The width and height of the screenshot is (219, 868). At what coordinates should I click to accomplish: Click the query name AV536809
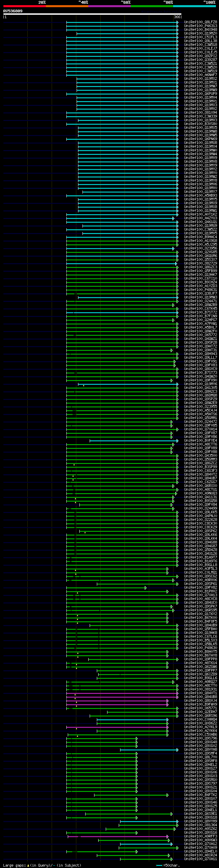pyautogui.click(x=13, y=11)
